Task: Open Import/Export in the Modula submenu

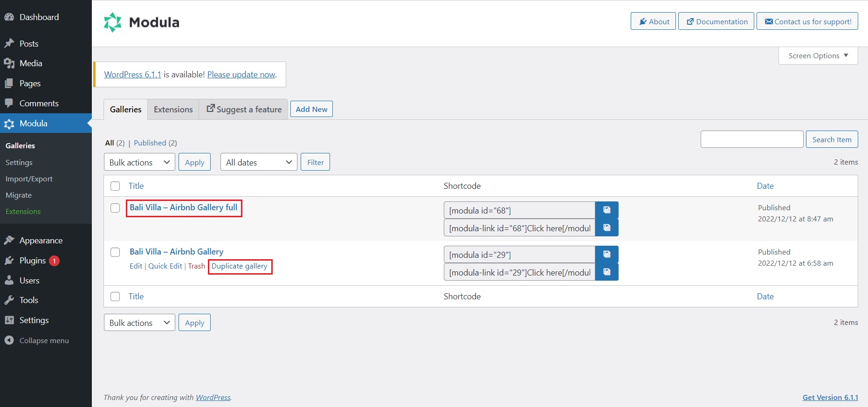Action: pyautogui.click(x=29, y=179)
